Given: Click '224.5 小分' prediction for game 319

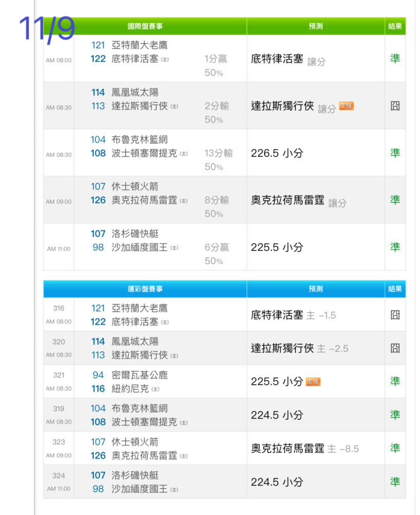Looking at the screenshot, I should (277, 415).
